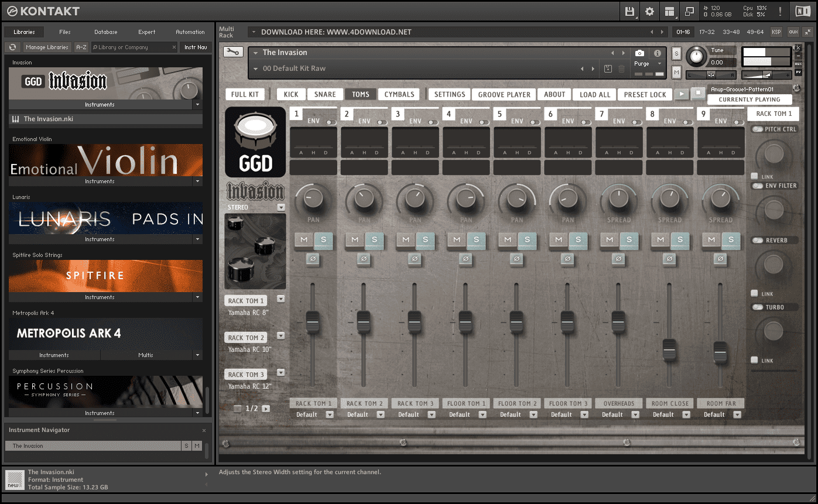Play the groove pattern

click(681, 94)
